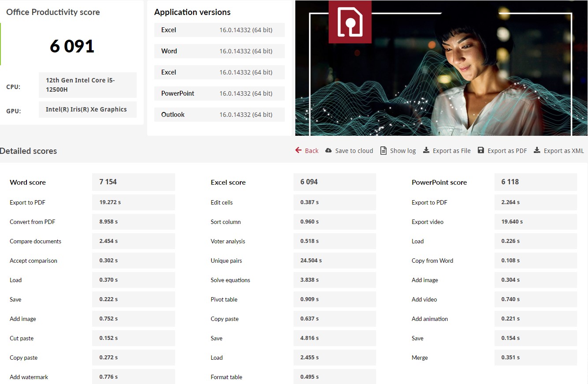Click Add animation value 0.221 s
Viewport: 588px width, 384px height.
click(x=536, y=319)
